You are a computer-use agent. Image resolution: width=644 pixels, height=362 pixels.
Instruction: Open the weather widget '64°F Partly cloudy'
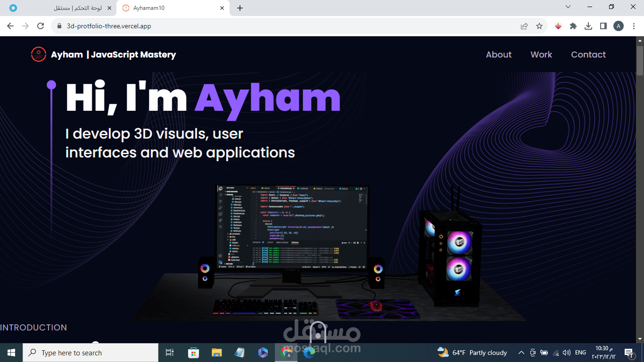point(472,353)
